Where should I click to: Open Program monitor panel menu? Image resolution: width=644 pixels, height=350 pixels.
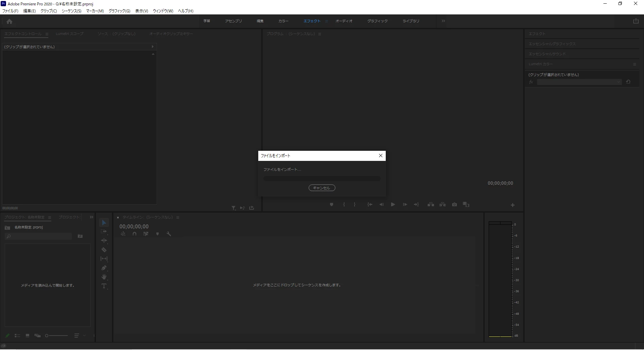tap(320, 34)
